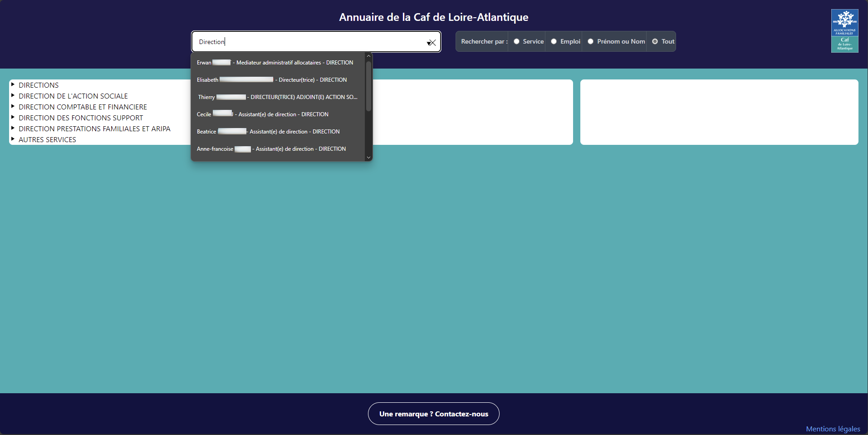The height and width of the screenshot is (435, 868).
Task: Click the Une remarque ? Contactez-nous button
Action: (x=434, y=414)
